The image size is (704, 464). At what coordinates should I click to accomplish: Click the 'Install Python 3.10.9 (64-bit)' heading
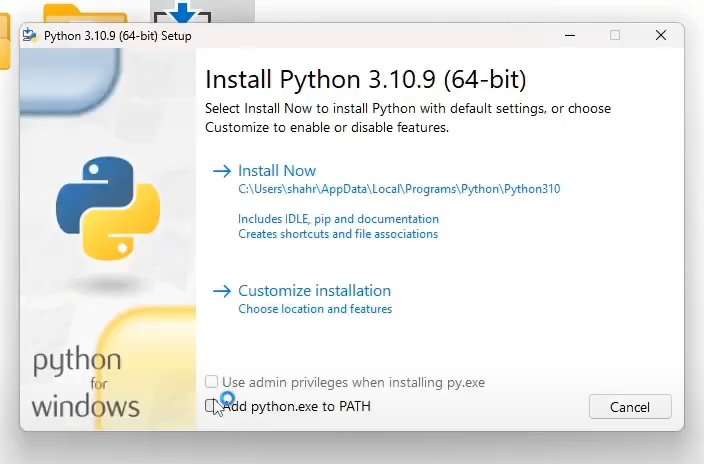click(365, 79)
